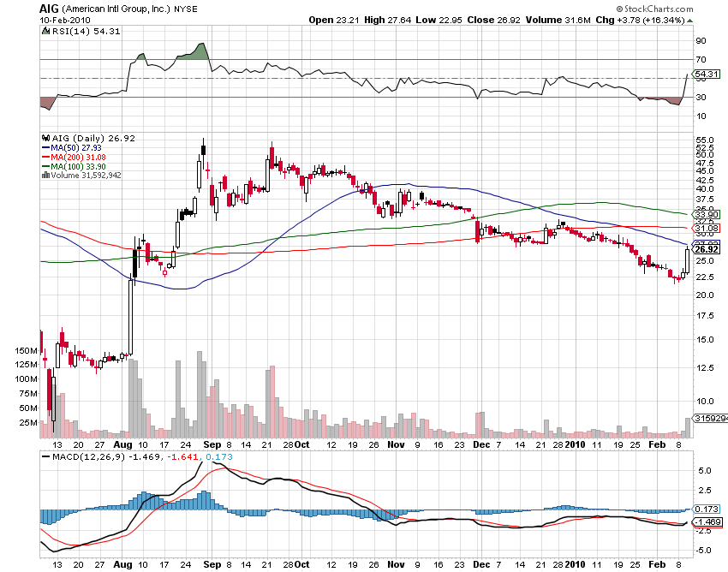The width and height of the screenshot is (728, 572).
Task: Click the Sep marker on price panel date axis
Action: pos(212,444)
